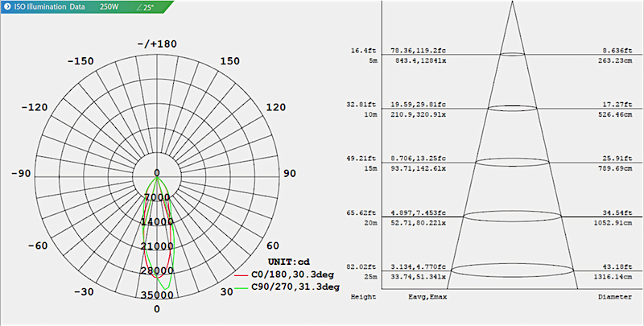Click the -60 angle label
This screenshot has height=326, width=644.
coord(38,246)
